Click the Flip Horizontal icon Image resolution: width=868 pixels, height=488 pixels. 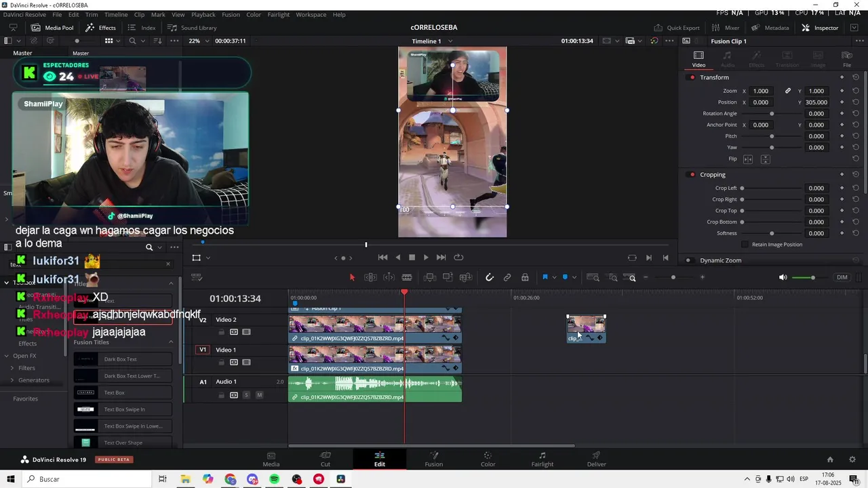(748, 159)
